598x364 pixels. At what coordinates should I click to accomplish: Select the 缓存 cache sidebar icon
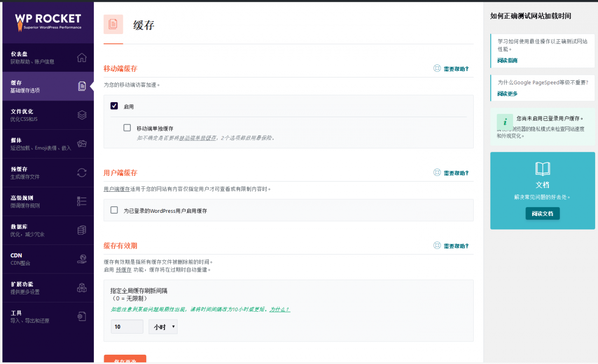pos(82,86)
